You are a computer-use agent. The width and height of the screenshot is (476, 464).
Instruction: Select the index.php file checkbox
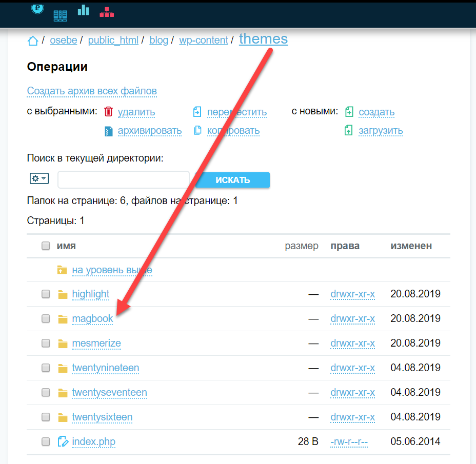46,441
